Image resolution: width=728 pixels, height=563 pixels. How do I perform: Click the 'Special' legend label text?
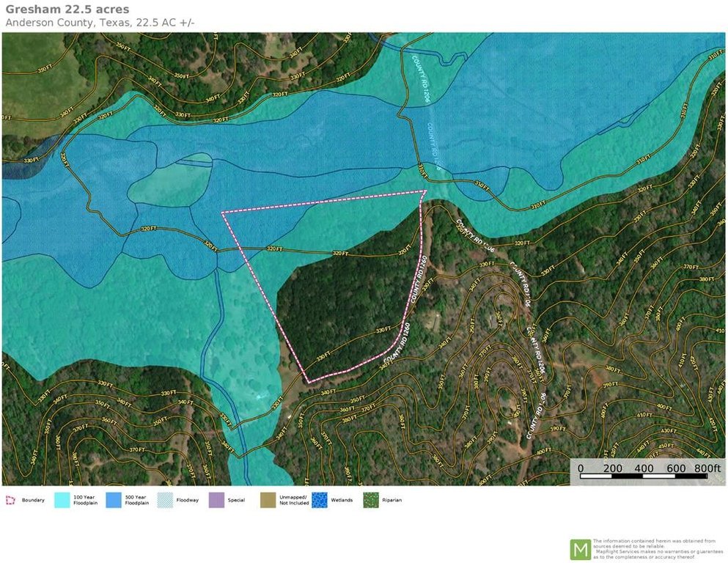[236, 501]
